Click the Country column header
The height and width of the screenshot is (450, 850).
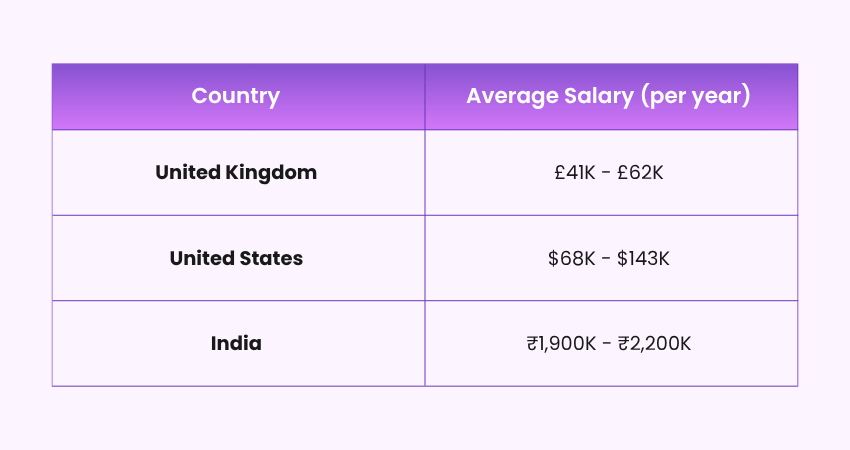pyautogui.click(x=236, y=97)
